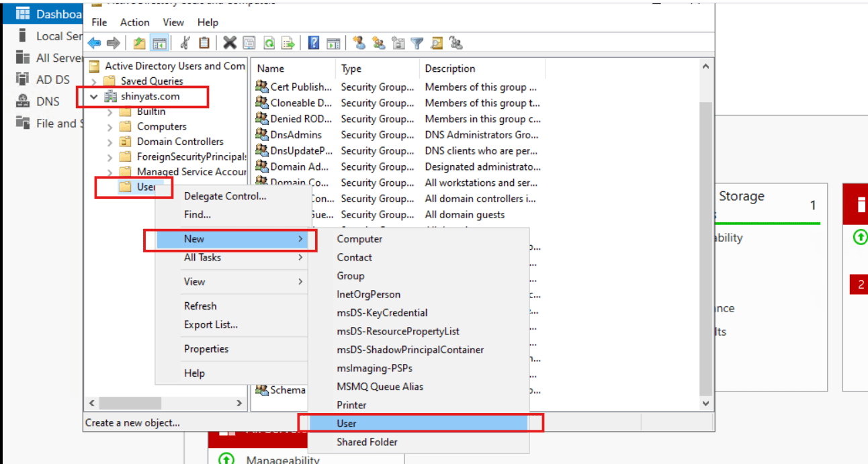The width and height of the screenshot is (868, 464).
Task: Select the Managed Service Accounts tree item
Action: click(183, 172)
